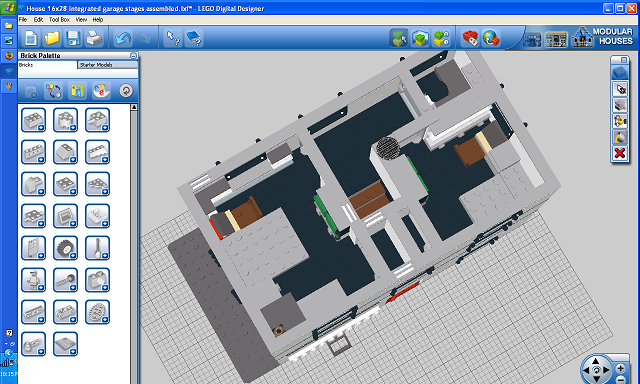This screenshot has width=640, height=384.
Task: Open the minifigure category
Action: [33, 280]
